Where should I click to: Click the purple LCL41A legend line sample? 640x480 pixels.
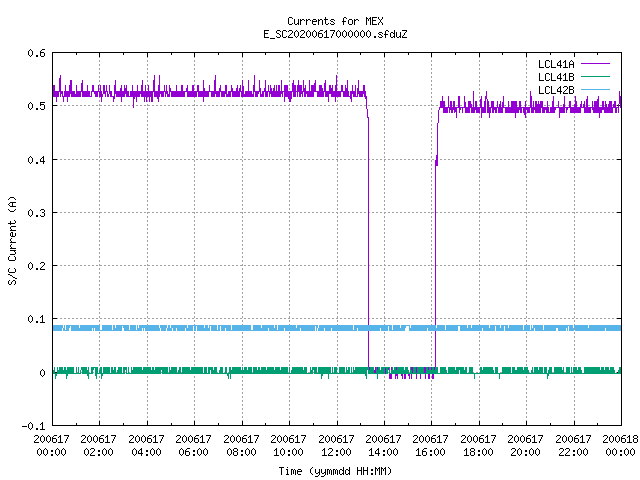[x=595, y=64]
